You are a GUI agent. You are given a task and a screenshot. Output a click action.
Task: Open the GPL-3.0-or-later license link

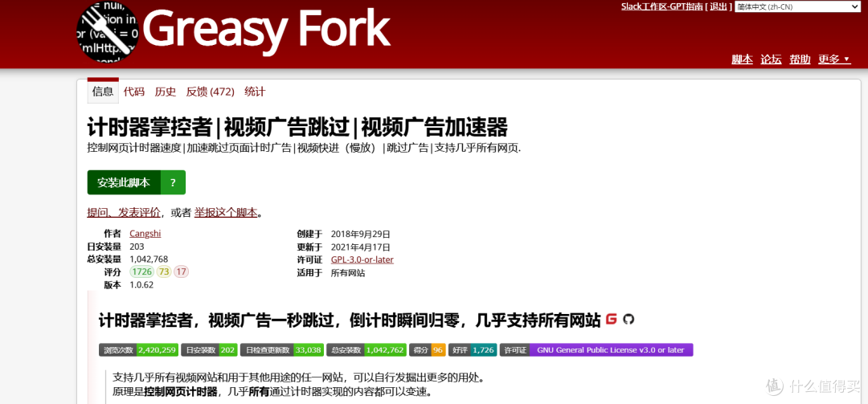coord(362,259)
